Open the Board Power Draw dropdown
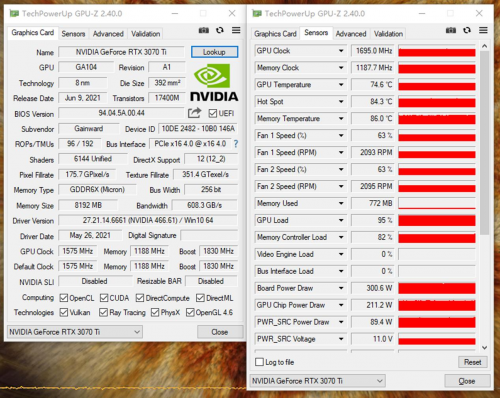 pyautogui.click(x=341, y=288)
